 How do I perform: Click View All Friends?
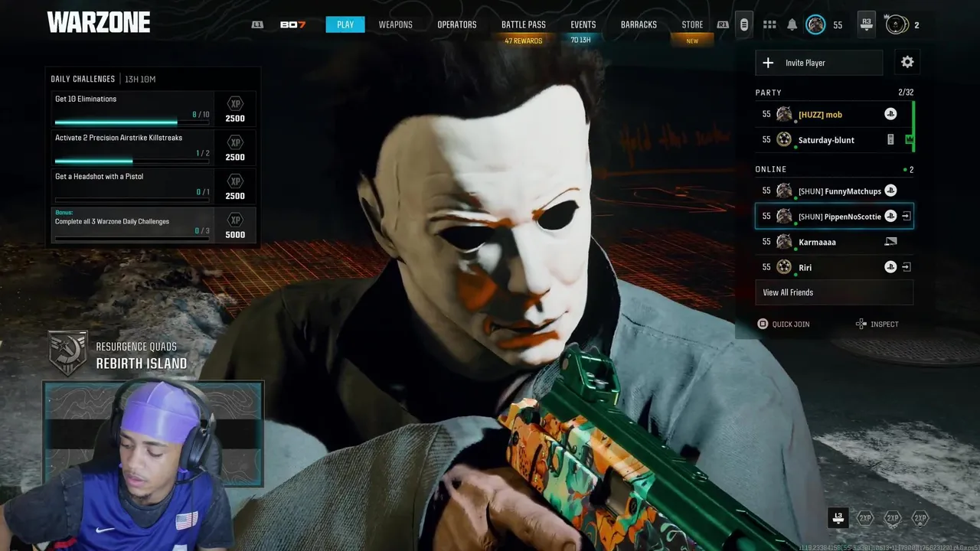(x=834, y=292)
